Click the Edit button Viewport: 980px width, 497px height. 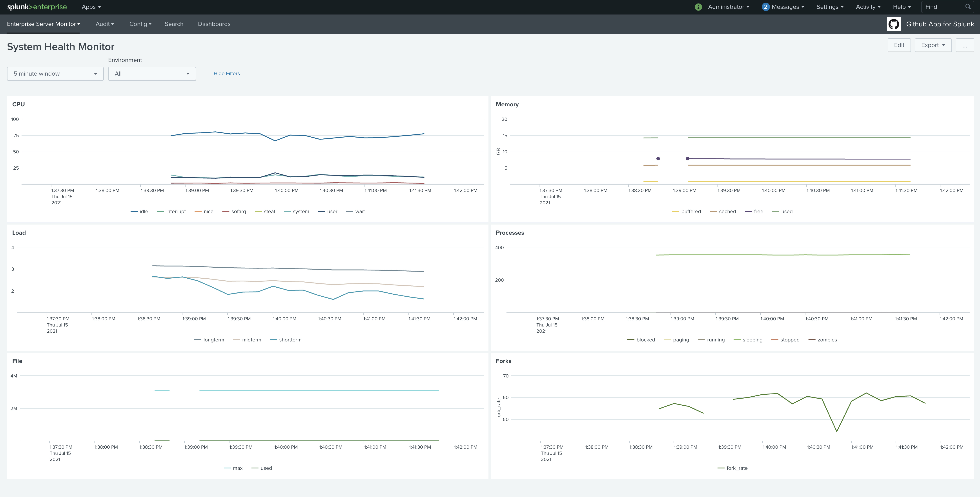(899, 45)
